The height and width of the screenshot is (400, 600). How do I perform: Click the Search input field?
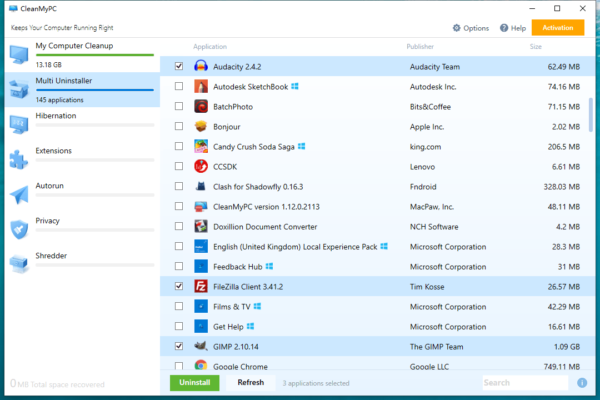point(525,383)
